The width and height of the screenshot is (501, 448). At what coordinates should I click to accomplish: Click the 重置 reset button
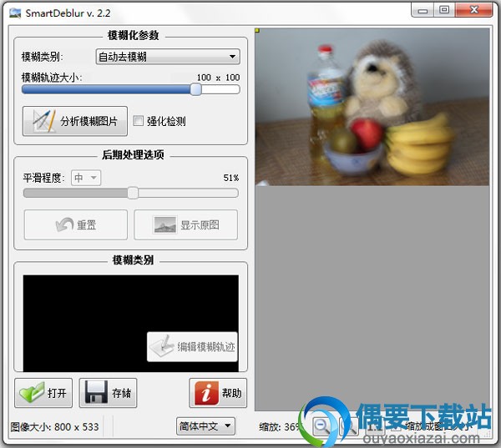click(x=76, y=224)
